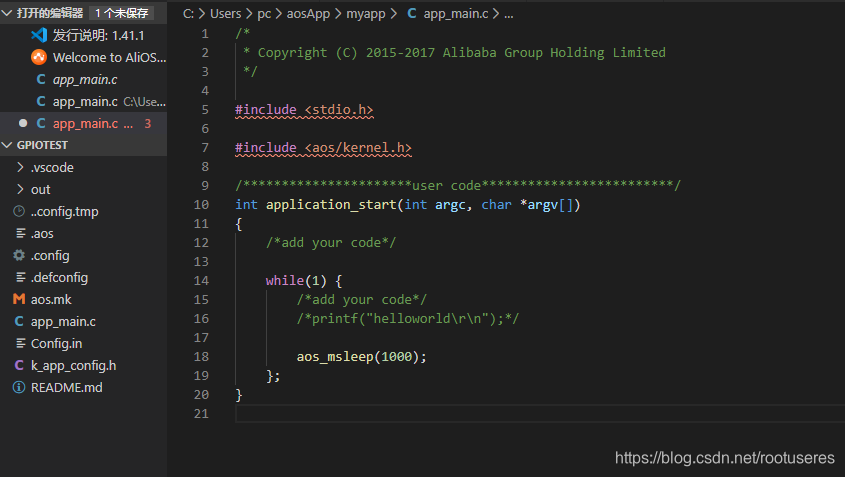Expand the .vscode folder chevron
The image size is (845, 477).
(20, 167)
